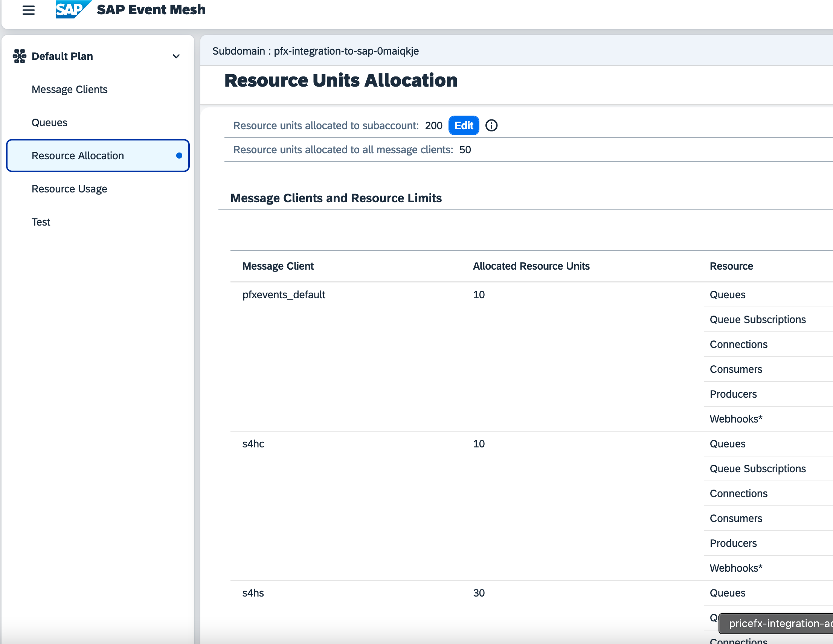Click Allocated Resource Units column header

531,266
